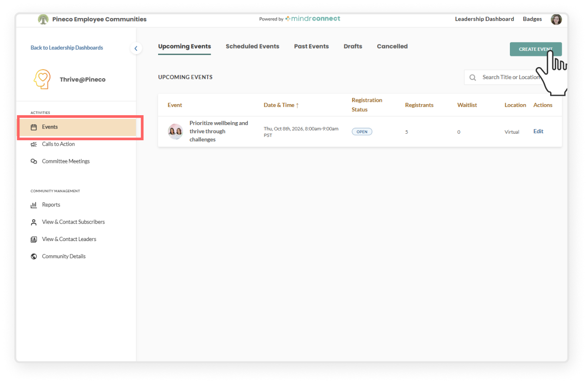Select Calls to Action in sidebar
This screenshot has width=588, height=384.
58,144
